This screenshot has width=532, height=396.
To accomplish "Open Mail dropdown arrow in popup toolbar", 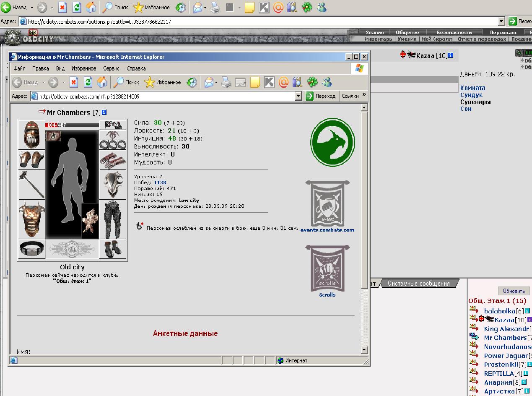I will [x=216, y=83].
